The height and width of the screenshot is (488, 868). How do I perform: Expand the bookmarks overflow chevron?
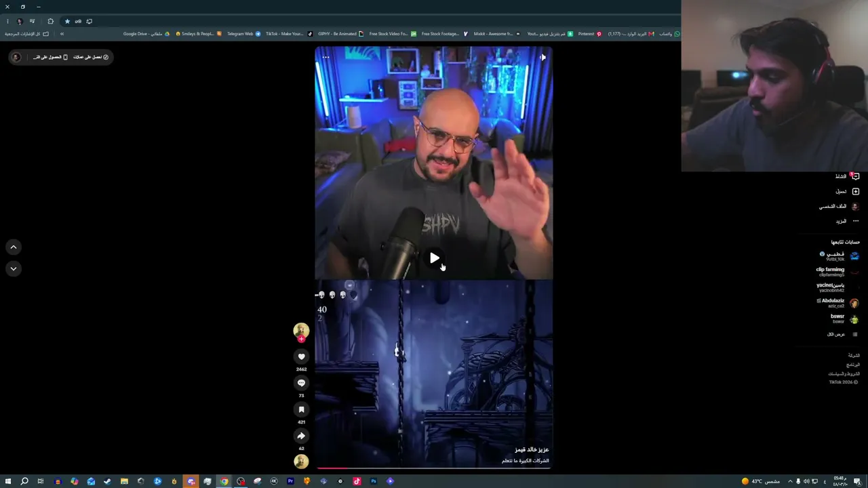[62, 34]
